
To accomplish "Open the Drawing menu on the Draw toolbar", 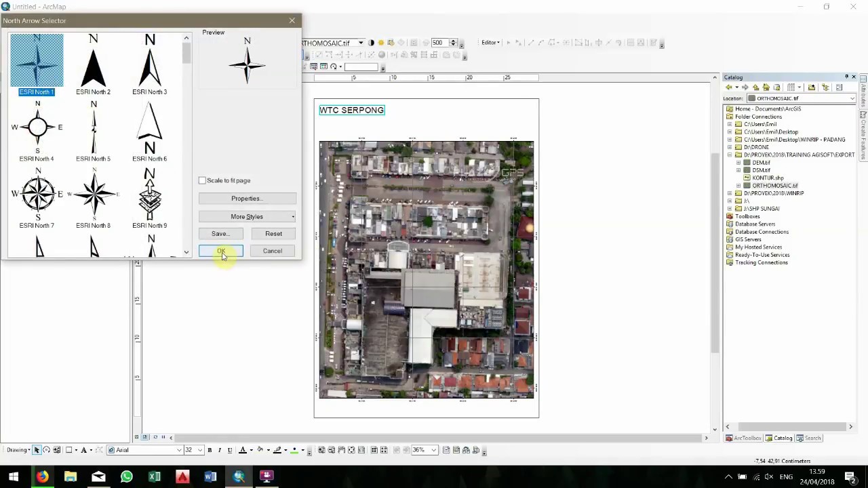I will pos(19,450).
